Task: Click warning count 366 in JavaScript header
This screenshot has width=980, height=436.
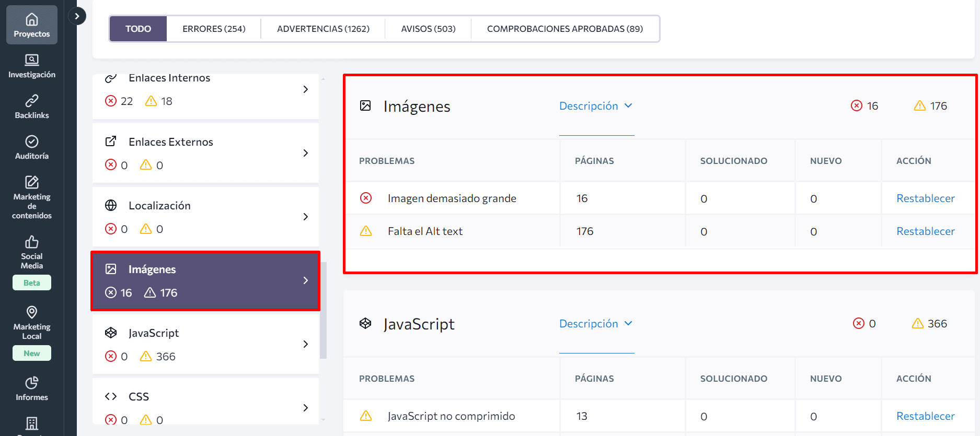Action: 937,324
